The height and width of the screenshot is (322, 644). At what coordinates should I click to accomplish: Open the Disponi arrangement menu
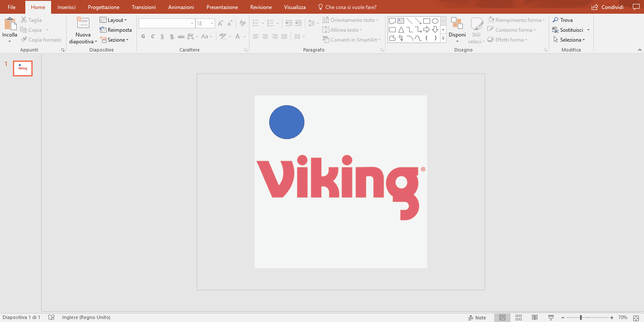457,29
